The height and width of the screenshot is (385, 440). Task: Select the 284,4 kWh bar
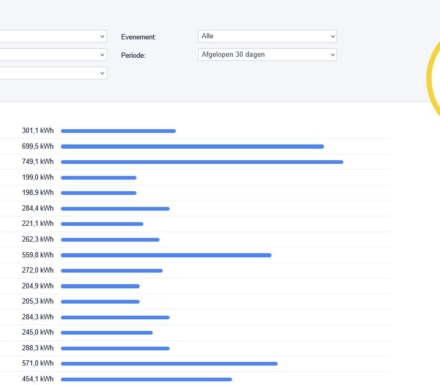[x=115, y=209]
